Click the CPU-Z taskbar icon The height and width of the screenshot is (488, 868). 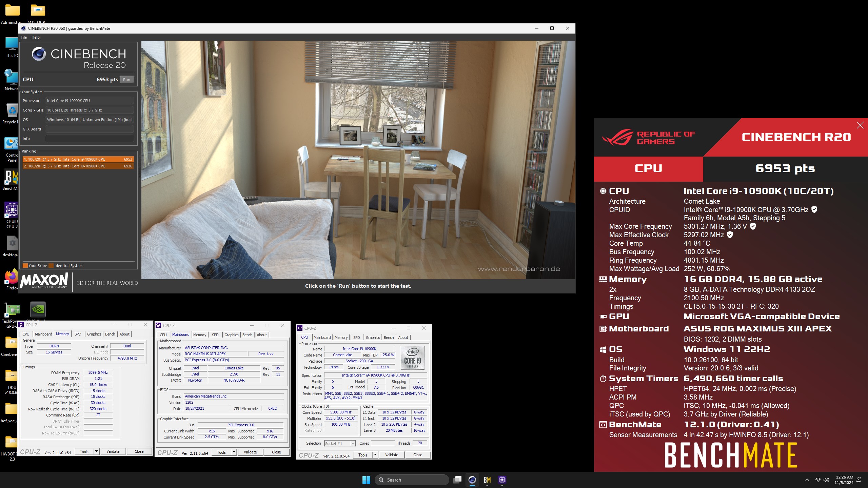(x=502, y=480)
